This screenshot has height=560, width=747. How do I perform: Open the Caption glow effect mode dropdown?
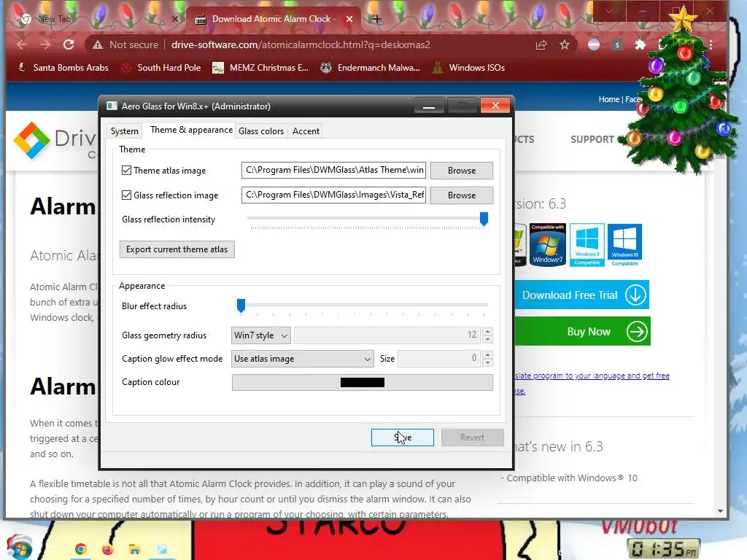[303, 359]
